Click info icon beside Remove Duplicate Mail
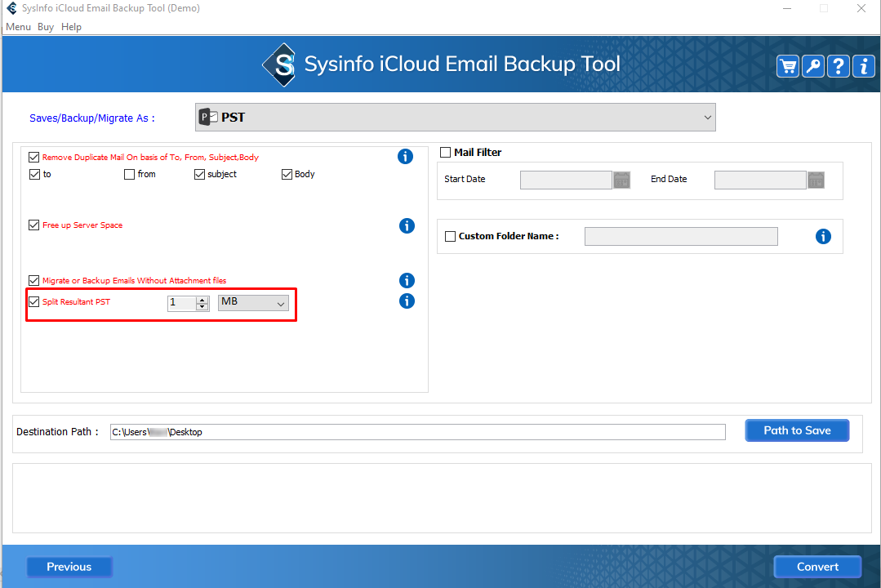Screen dimensions: 881x588 (405, 157)
